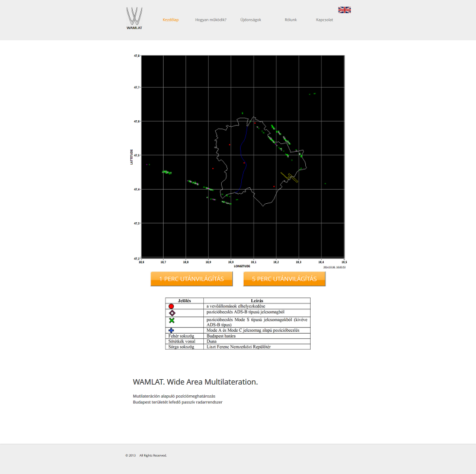Click the purple diamond ADS-B legend icon
Image resolution: width=476 pixels, height=474 pixels.
click(172, 313)
